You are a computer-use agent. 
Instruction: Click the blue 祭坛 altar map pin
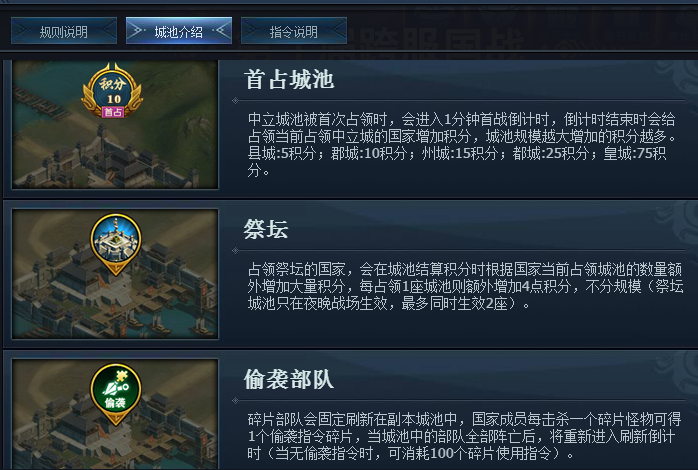coord(116,243)
